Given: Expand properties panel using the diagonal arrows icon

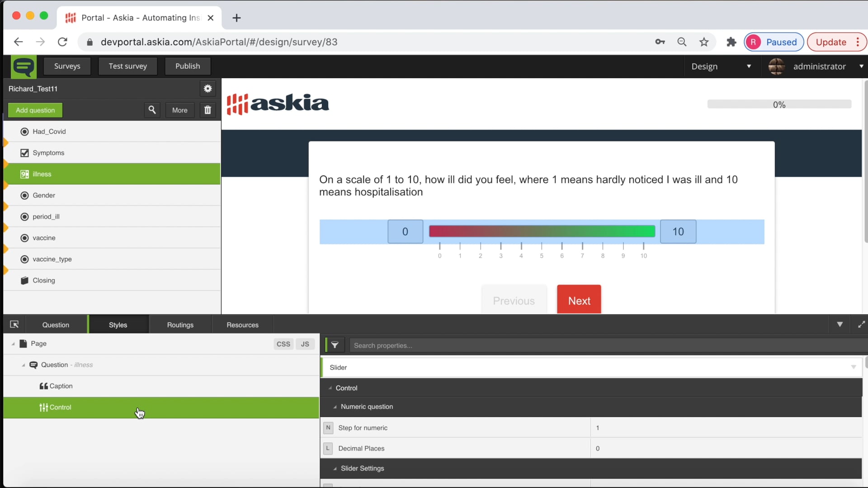Looking at the screenshot, I should point(861,324).
